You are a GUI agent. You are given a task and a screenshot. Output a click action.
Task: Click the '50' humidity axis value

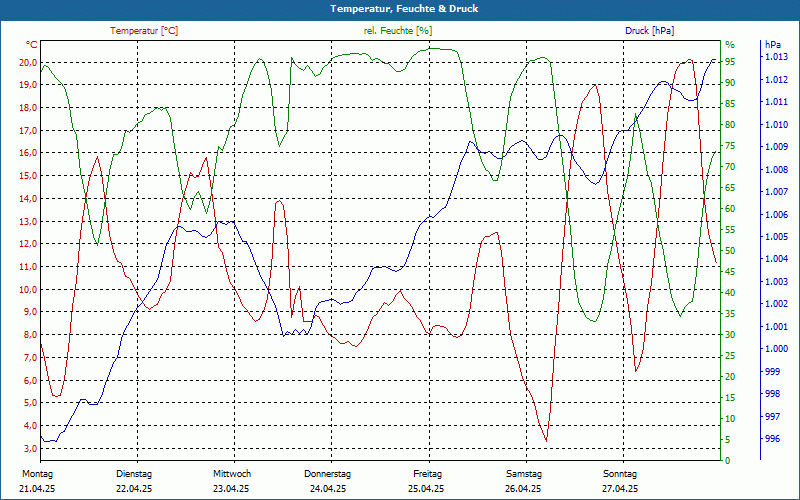coord(731,251)
